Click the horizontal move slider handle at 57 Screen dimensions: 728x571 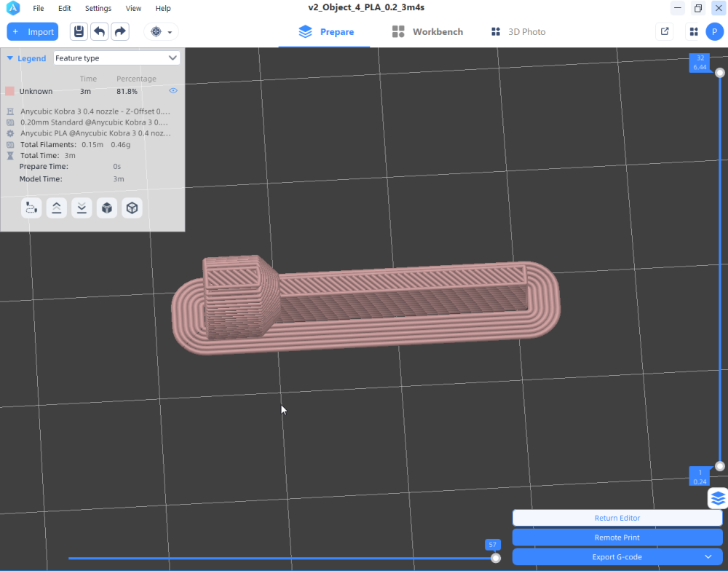(496, 558)
